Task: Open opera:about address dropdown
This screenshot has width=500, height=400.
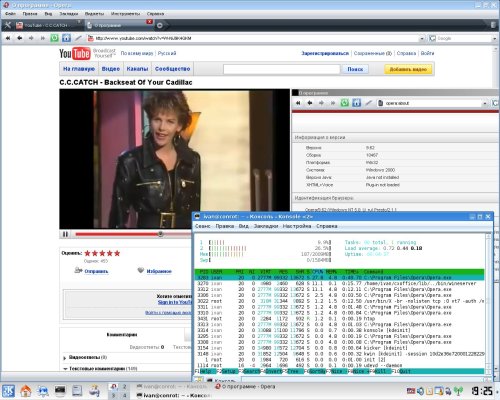Action: coord(485,104)
